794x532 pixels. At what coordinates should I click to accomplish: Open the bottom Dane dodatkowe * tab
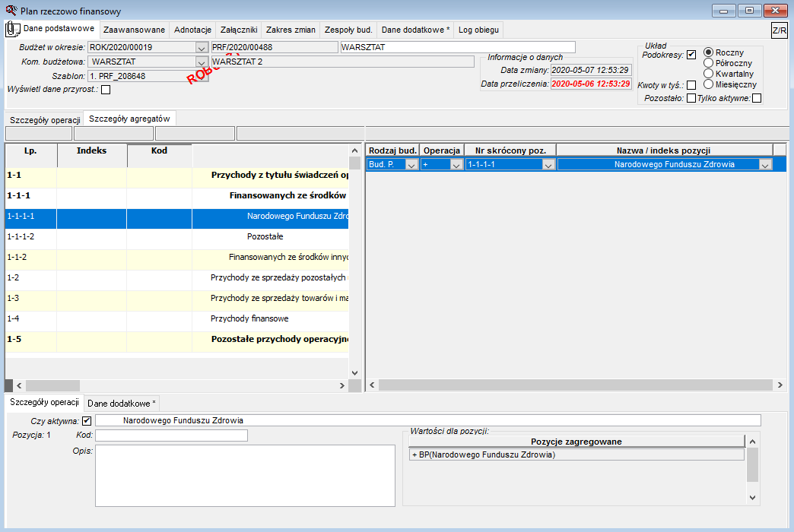122,404
